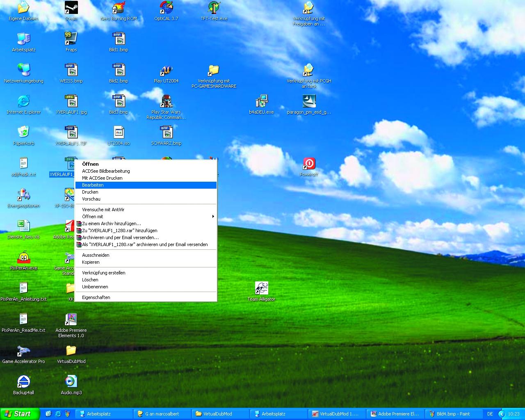Select the Arbeitsplatz desktop icon
Screen dimensions: 525x420
[x=23, y=39]
